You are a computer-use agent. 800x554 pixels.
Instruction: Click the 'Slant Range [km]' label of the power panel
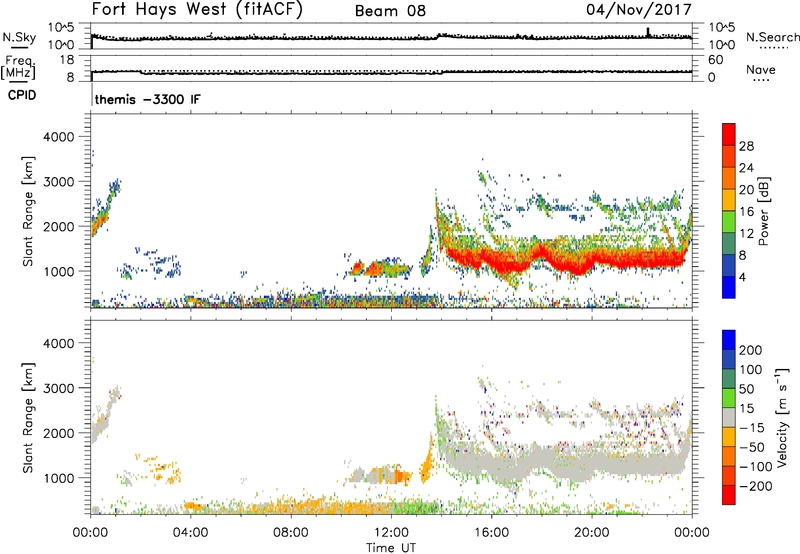coord(28,211)
